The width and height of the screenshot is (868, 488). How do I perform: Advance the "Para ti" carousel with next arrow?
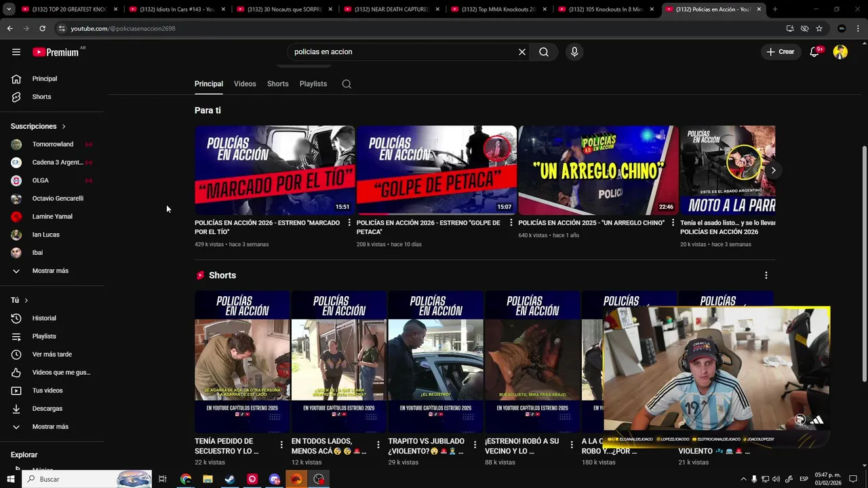pyautogui.click(x=773, y=170)
